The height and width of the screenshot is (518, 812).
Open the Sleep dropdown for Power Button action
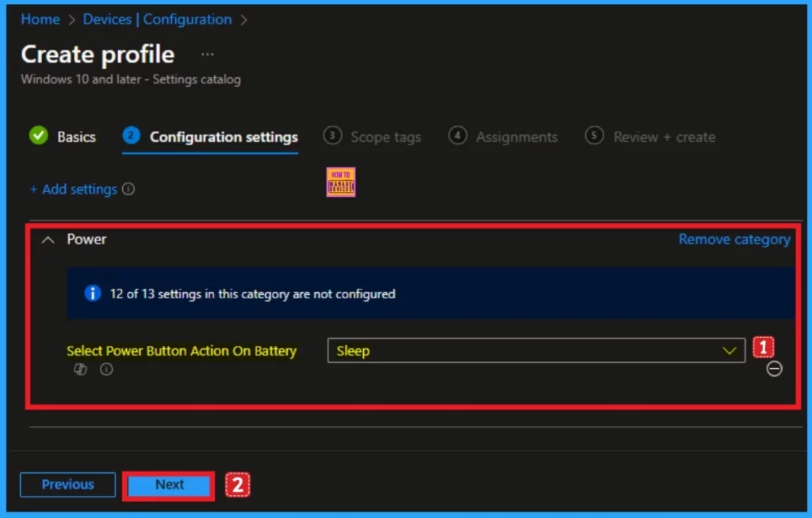pos(536,351)
